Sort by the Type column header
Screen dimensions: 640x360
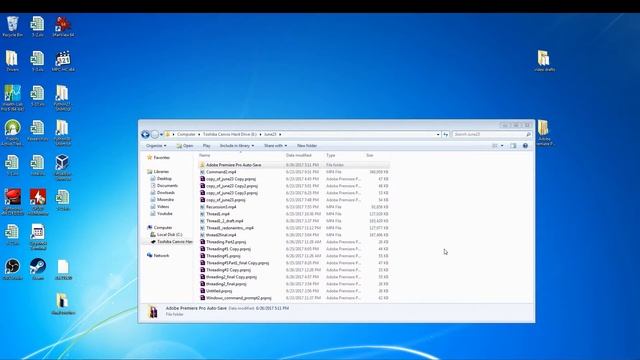(331, 156)
